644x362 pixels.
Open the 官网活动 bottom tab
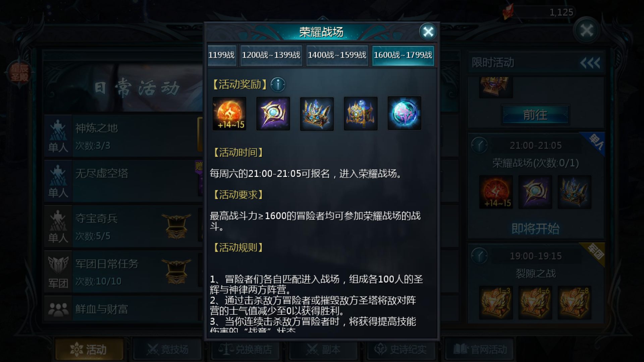coord(480,350)
